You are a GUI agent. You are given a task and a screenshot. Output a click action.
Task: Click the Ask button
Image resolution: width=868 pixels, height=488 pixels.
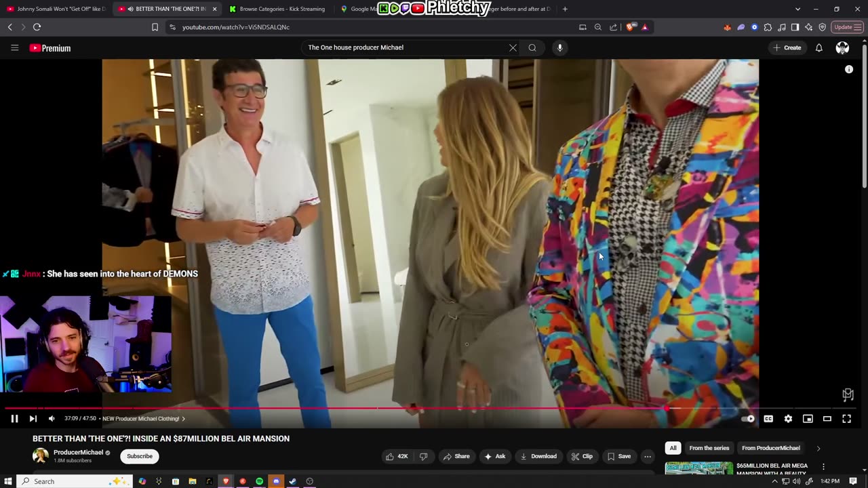[494, 456]
